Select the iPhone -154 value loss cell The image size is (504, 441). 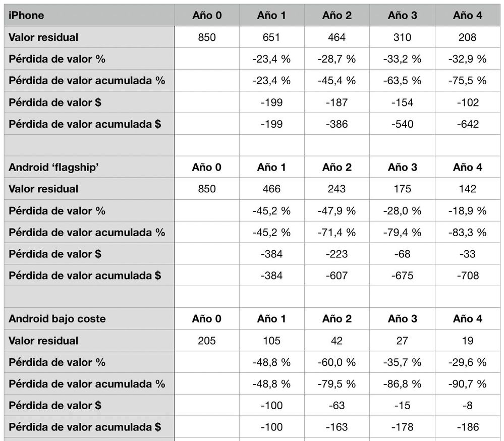click(x=402, y=102)
